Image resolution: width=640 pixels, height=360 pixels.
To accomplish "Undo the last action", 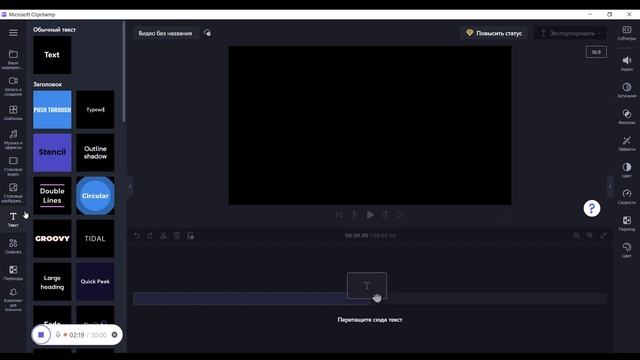I will 137,236.
